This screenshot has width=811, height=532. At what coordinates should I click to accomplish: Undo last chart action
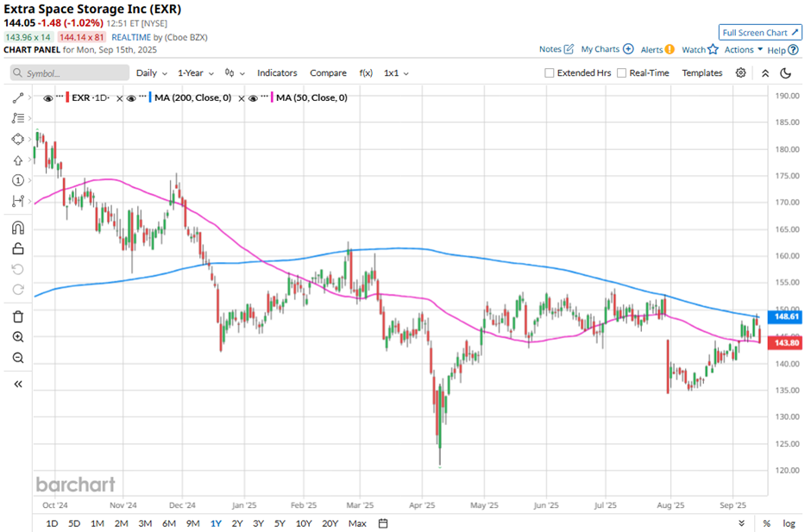click(x=18, y=269)
